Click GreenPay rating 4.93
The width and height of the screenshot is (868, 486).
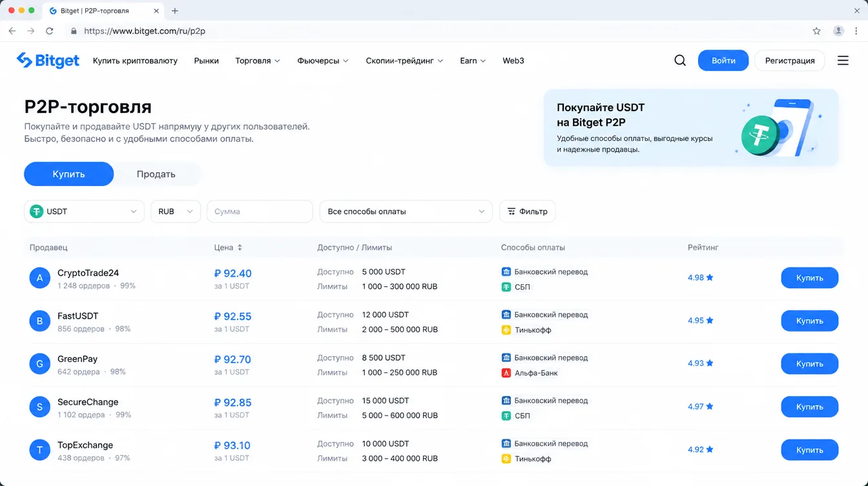(701, 363)
